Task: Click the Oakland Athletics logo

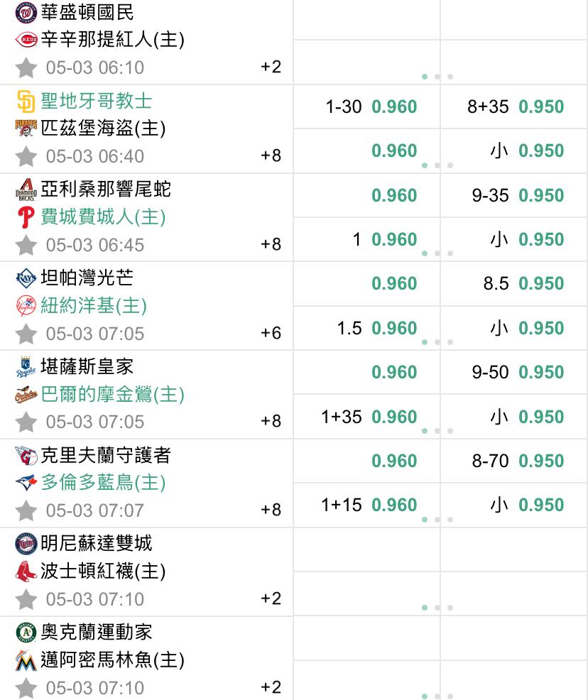Action: 26,632
